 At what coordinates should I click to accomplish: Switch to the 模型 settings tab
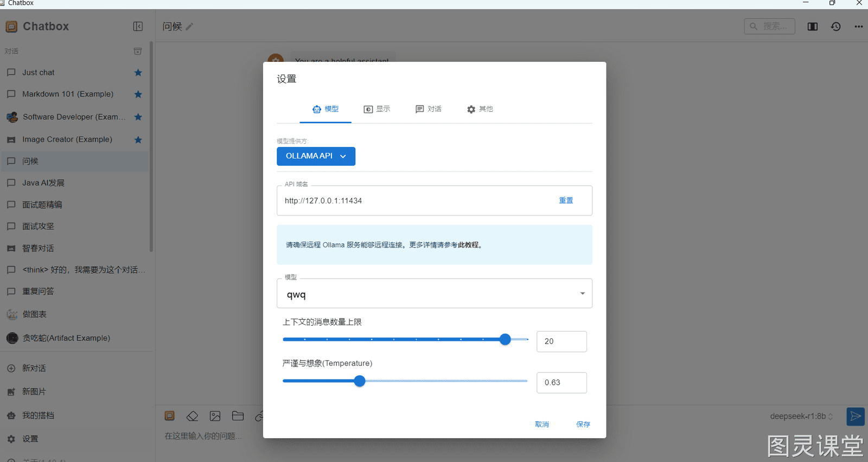(325, 109)
